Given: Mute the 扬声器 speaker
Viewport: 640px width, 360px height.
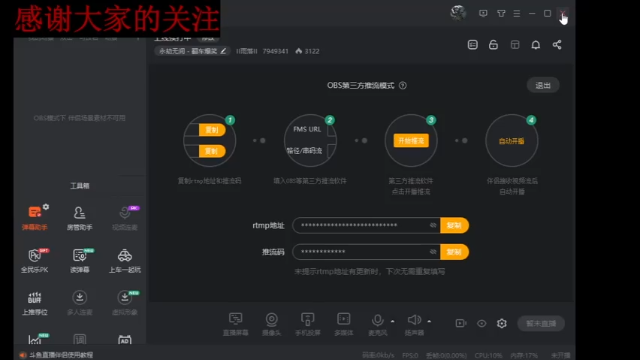Looking at the screenshot, I should click(x=414, y=324).
